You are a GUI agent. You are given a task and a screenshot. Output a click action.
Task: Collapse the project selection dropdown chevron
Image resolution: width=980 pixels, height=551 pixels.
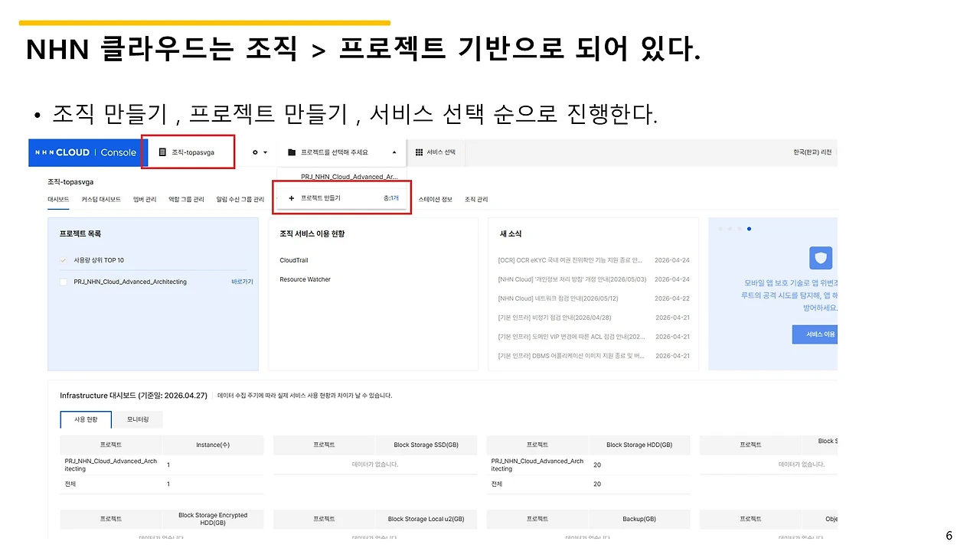[x=395, y=152]
